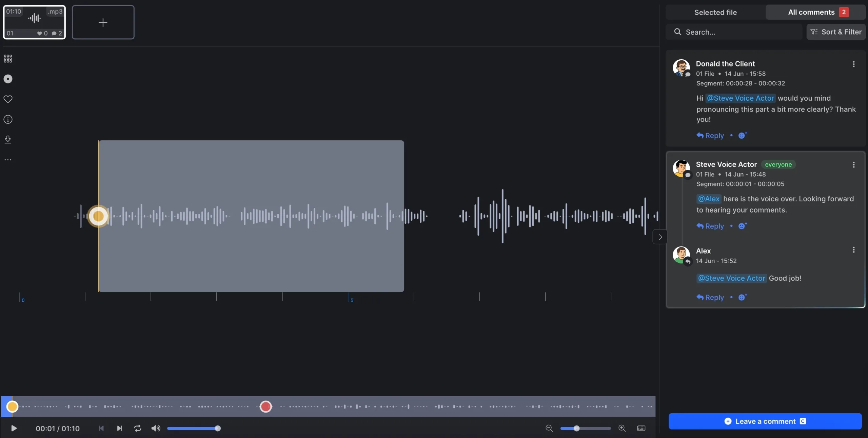Image resolution: width=868 pixels, height=438 pixels.
Task: Open the keyboard shortcuts icon
Action: tap(641, 428)
